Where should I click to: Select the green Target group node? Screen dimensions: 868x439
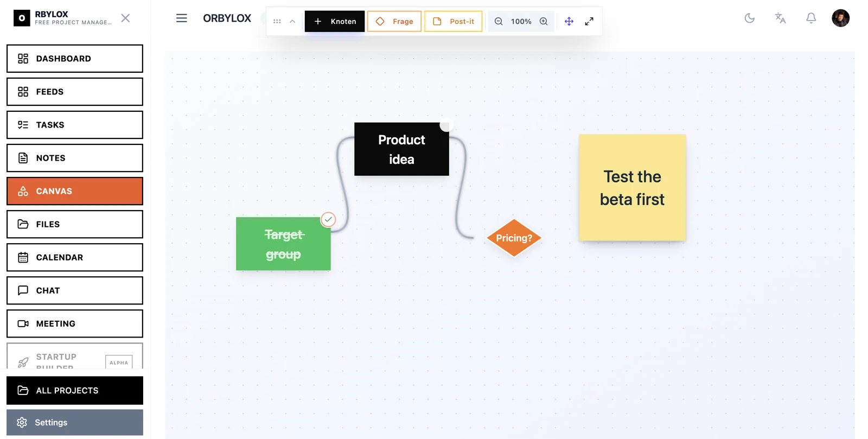pyautogui.click(x=283, y=244)
